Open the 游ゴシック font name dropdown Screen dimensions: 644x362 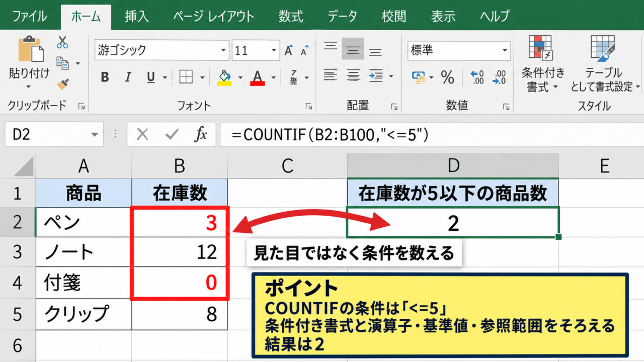[224, 51]
